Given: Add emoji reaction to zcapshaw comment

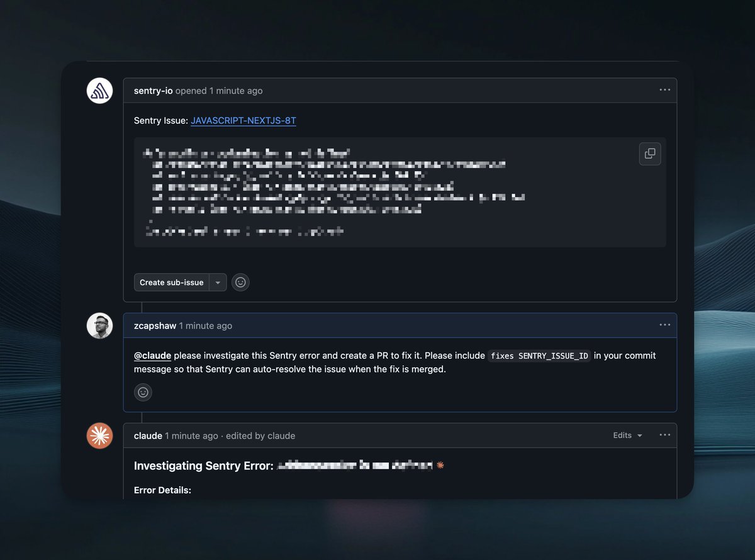Looking at the screenshot, I should [143, 392].
